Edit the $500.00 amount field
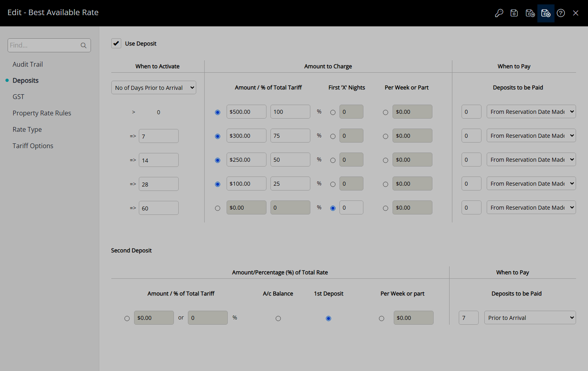Image resolution: width=588 pixels, height=371 pixels. (247, 111)
